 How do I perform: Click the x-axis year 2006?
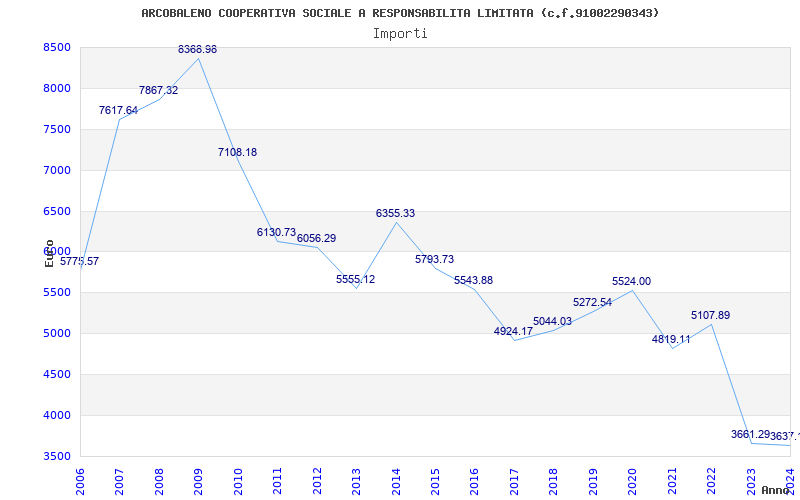[x=80, y=481]
